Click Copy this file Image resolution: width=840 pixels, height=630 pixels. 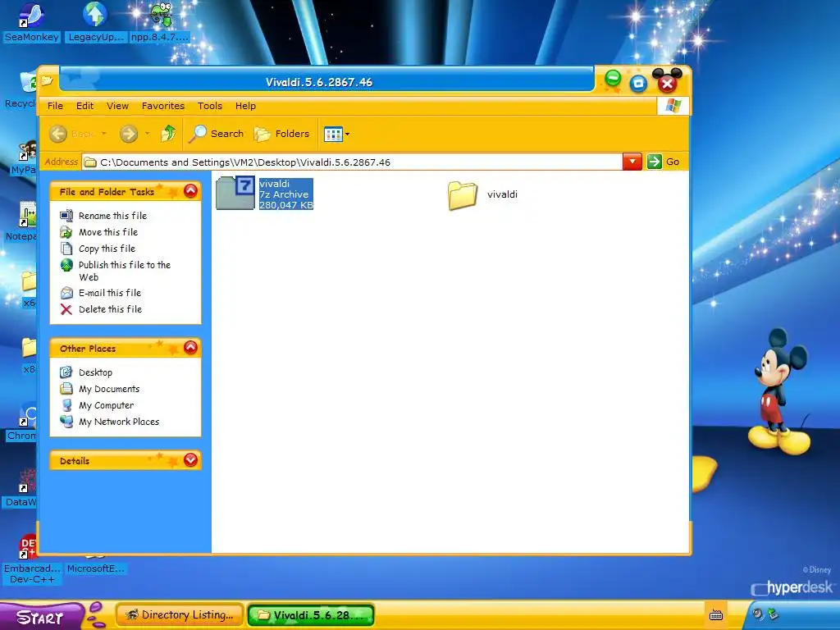(107, 249)
